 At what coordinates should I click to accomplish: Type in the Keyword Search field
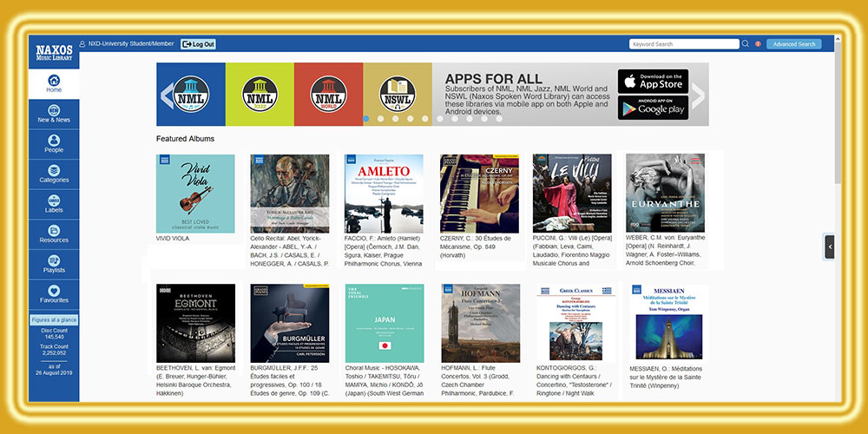tap(684, 44)
